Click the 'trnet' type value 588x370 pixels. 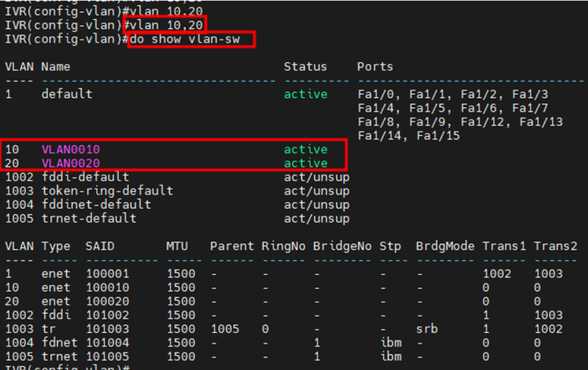tap(59, 356)
